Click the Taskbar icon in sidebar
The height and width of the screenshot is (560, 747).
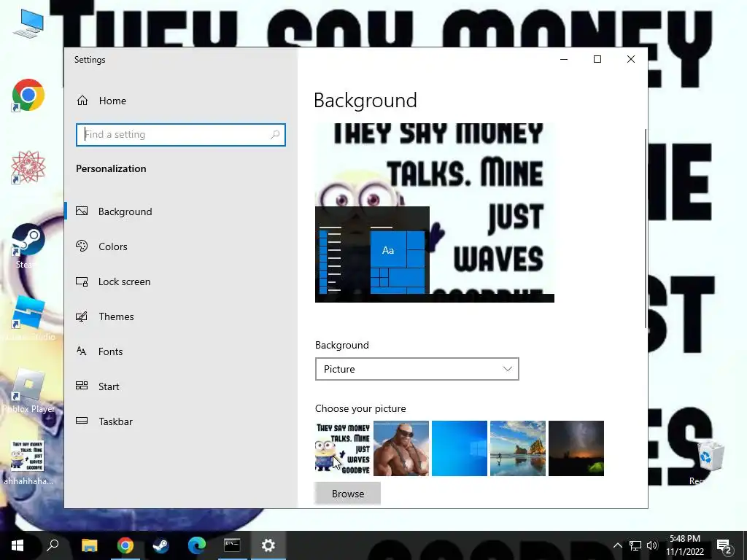(82, 421)
